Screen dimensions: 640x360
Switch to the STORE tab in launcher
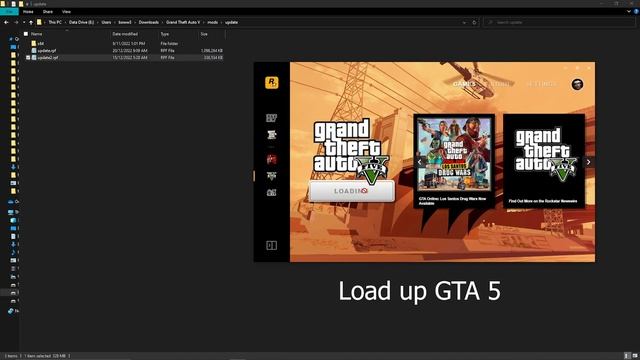tap(500, 84)
